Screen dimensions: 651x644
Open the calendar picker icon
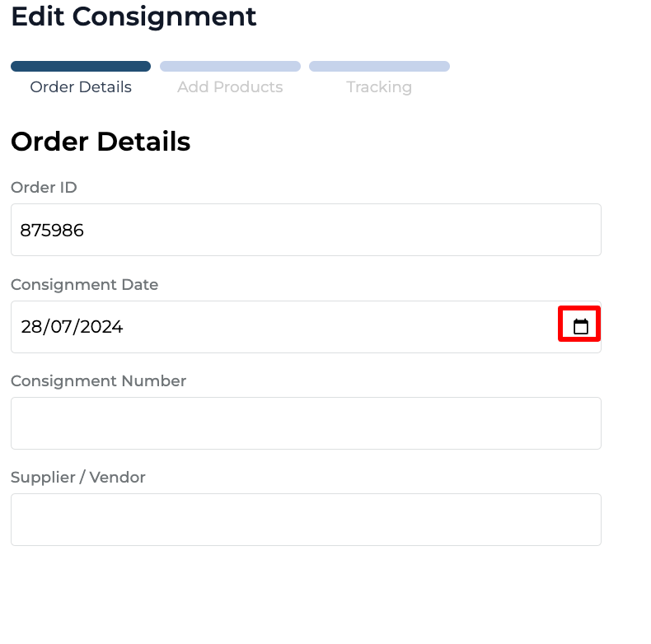coord(580,326)
